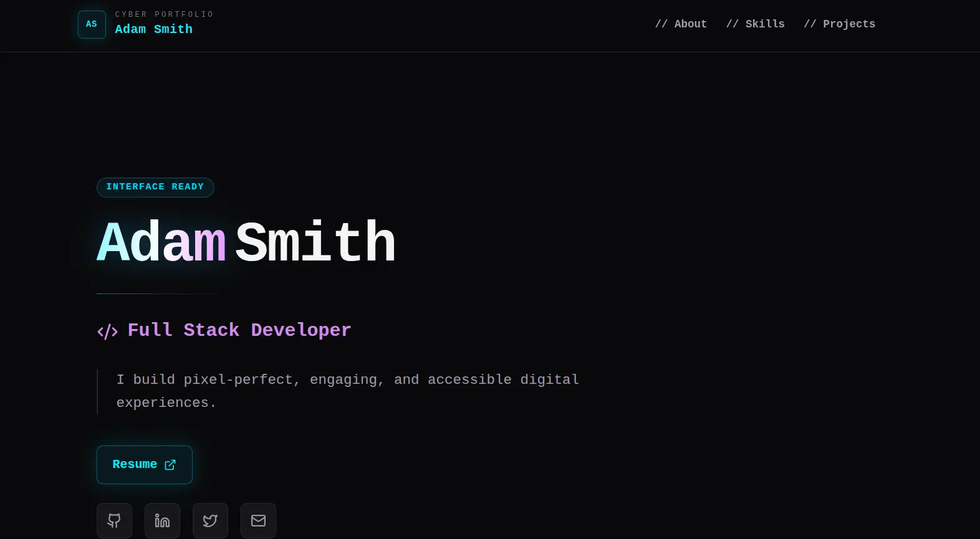Navigate to the Skills section
This screenshot has height=539, width=980.
[755, 24]
